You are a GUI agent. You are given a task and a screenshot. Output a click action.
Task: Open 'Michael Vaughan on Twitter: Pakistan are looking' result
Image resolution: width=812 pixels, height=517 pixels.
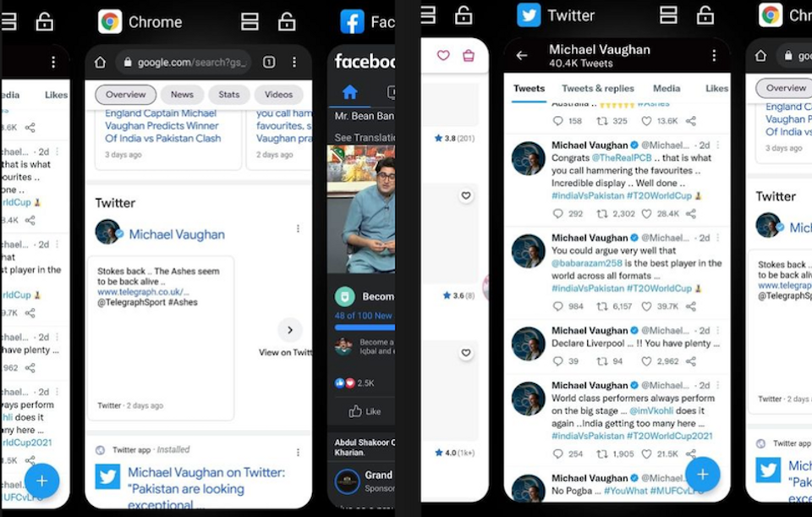point(206,488)
